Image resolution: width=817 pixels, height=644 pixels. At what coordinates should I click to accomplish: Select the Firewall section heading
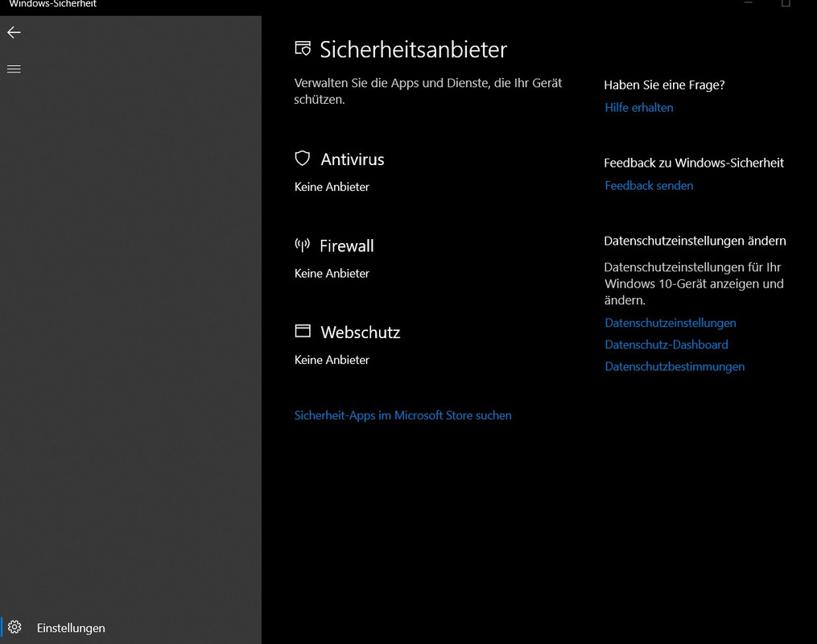[x=346, y=246]
